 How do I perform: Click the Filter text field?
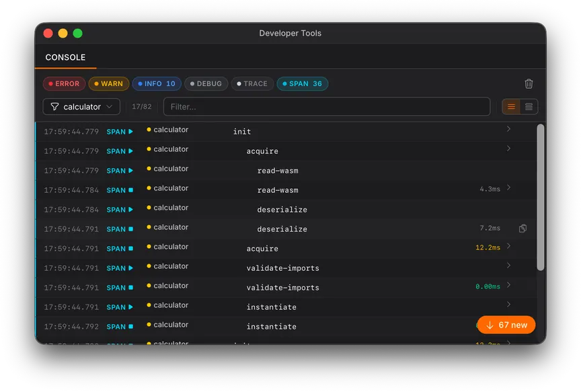(327, 107)
